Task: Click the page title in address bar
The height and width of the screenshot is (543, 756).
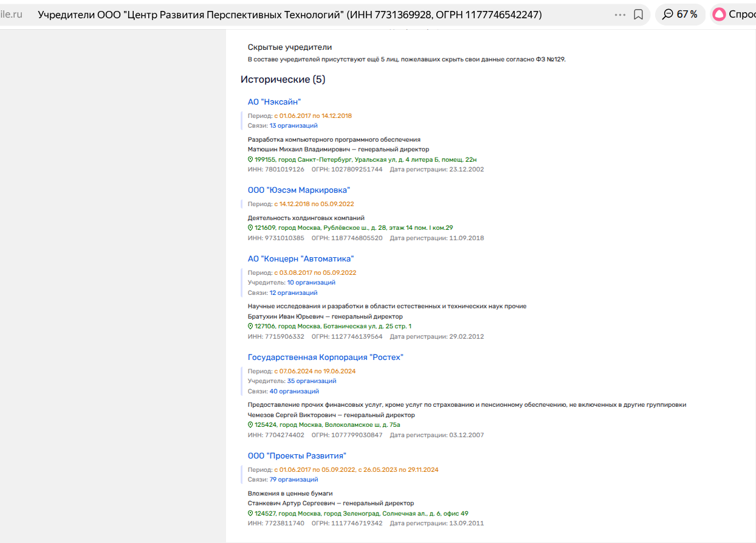Action: coord(289,15)
